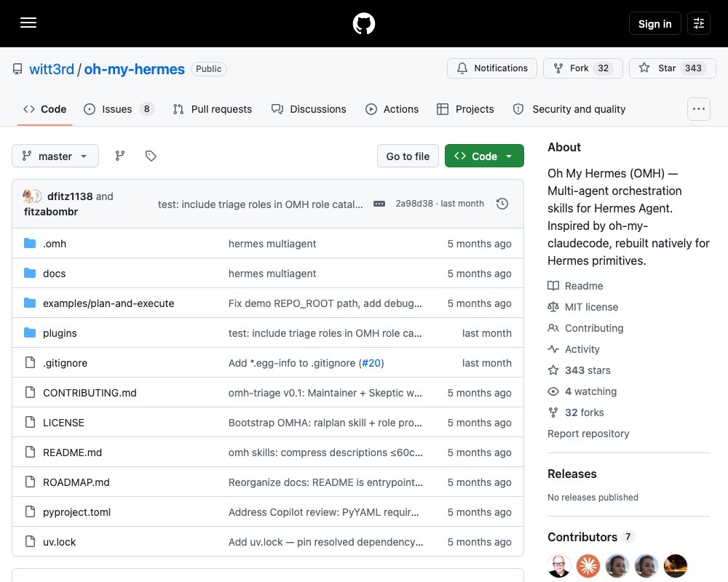The height and width of the screenshot is (582, 728).
Task: Open commit 2a98d38
Action: pyautogui.click(x=414, y=204)
